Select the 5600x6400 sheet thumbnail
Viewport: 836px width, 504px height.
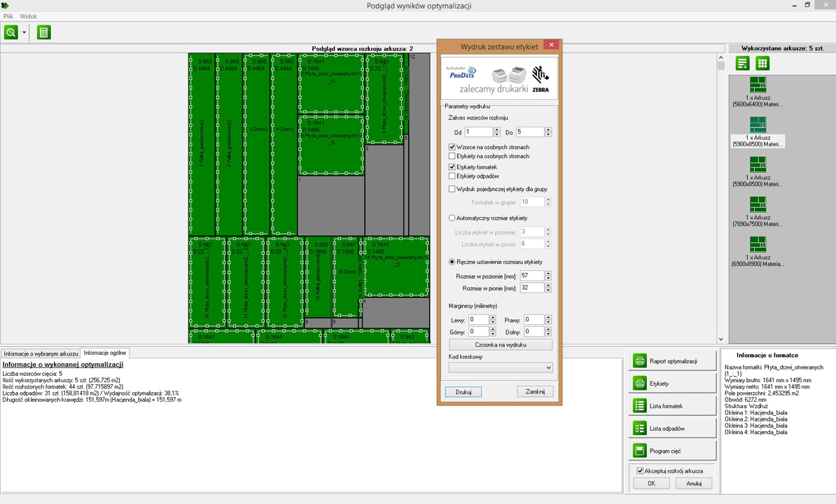click(758, 85)
